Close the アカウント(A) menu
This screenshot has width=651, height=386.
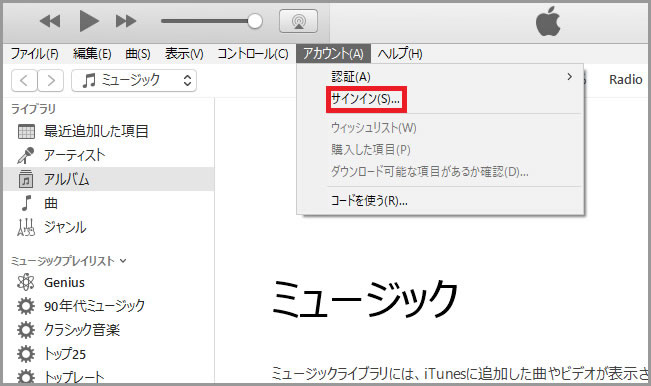pyautogui.click(x=333, y=54)
